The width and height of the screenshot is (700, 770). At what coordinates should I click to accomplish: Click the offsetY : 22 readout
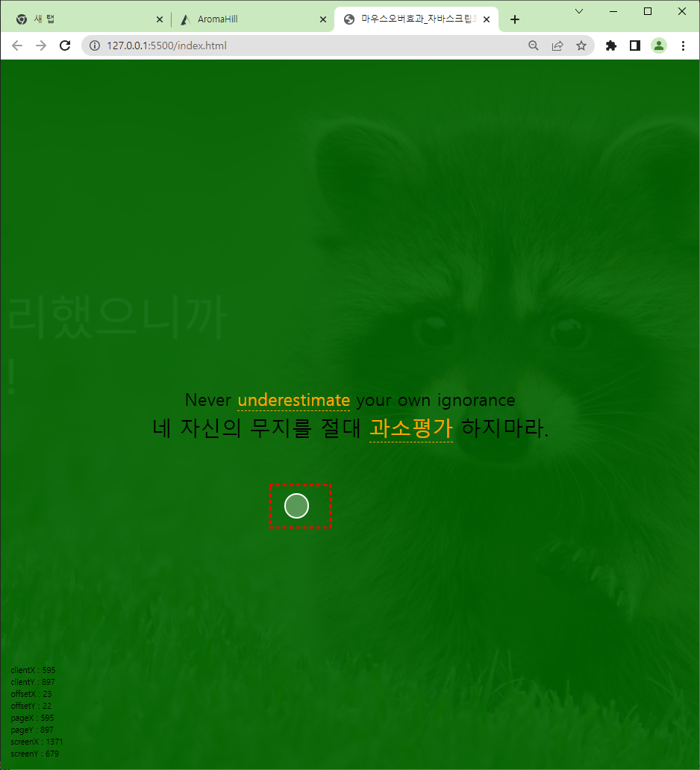[x=31, y=706]
